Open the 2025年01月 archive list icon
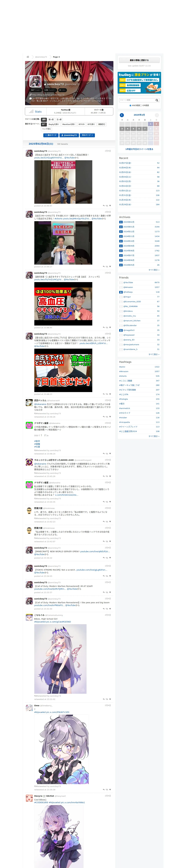186x868 pixels. tap(121, 227)
